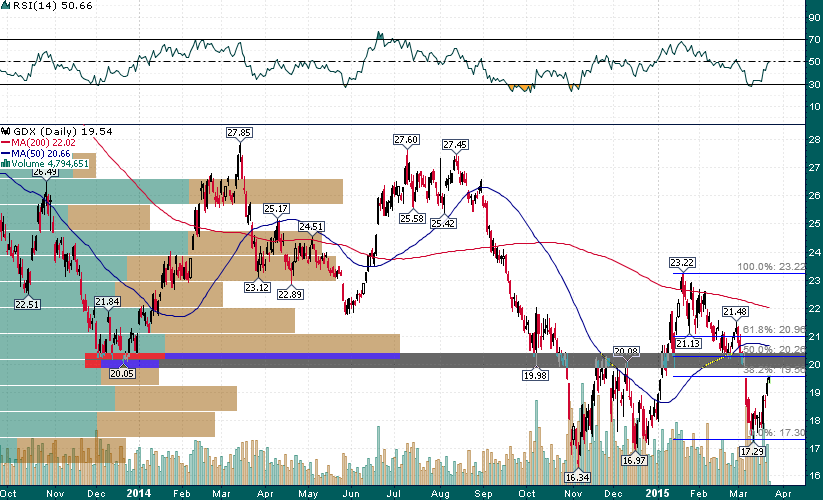Select the Jul label on time axis
Viewport: 823px width, 500px height.
click(x=394, y=494)
